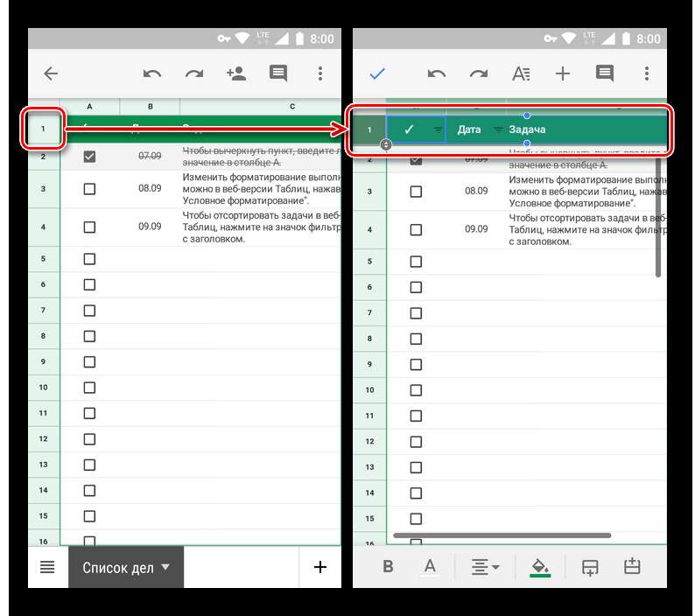Click 08.09 date cell in left screen
695x616 pixels.
150,188
